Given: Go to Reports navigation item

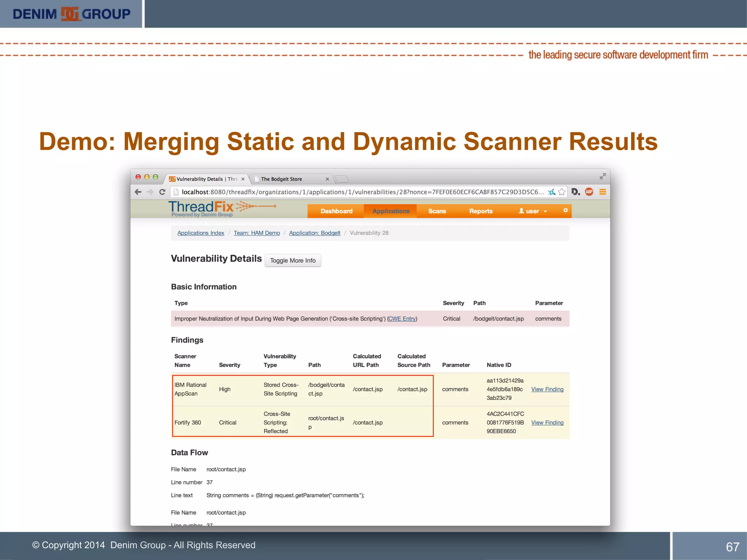Looking at the screenshot, I should [x=481, y=211].
